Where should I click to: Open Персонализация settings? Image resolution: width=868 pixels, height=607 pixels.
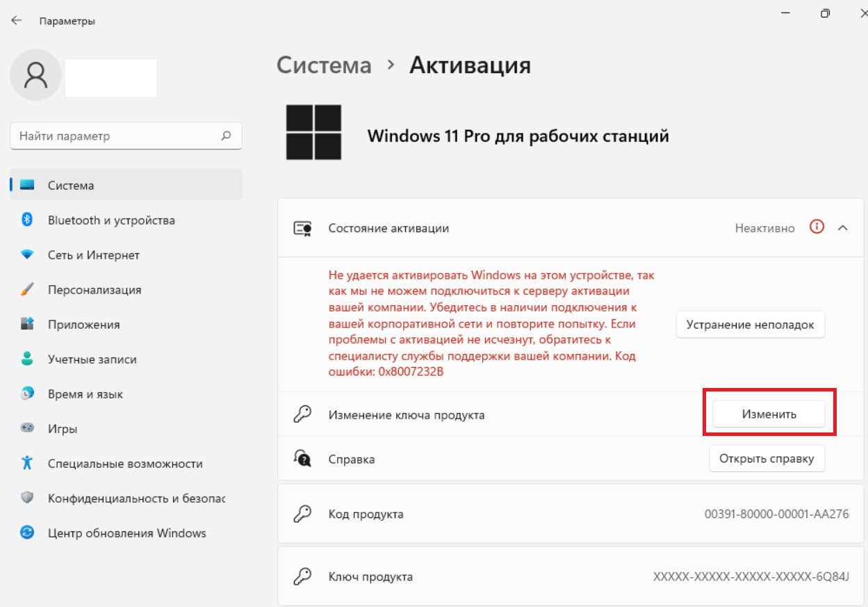126,290
